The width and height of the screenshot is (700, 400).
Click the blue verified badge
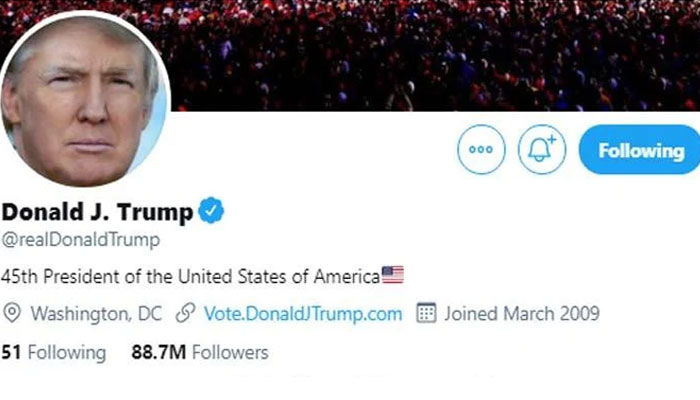pos(213,211)
